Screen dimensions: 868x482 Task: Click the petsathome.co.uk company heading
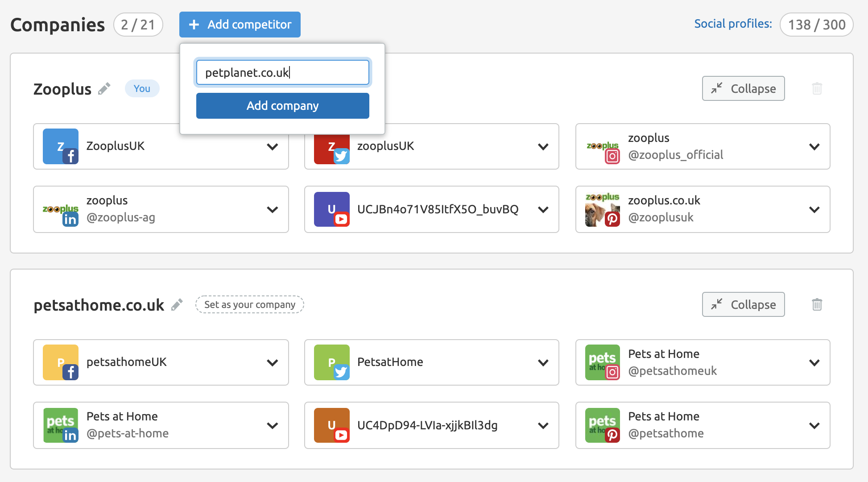click(x=99, y=305)
